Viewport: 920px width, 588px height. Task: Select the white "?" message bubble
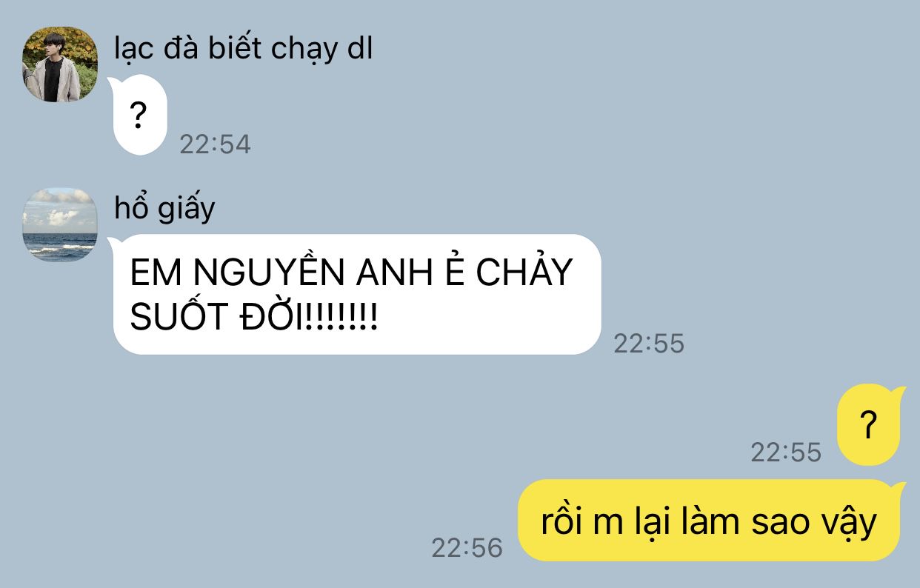point(139,116)
